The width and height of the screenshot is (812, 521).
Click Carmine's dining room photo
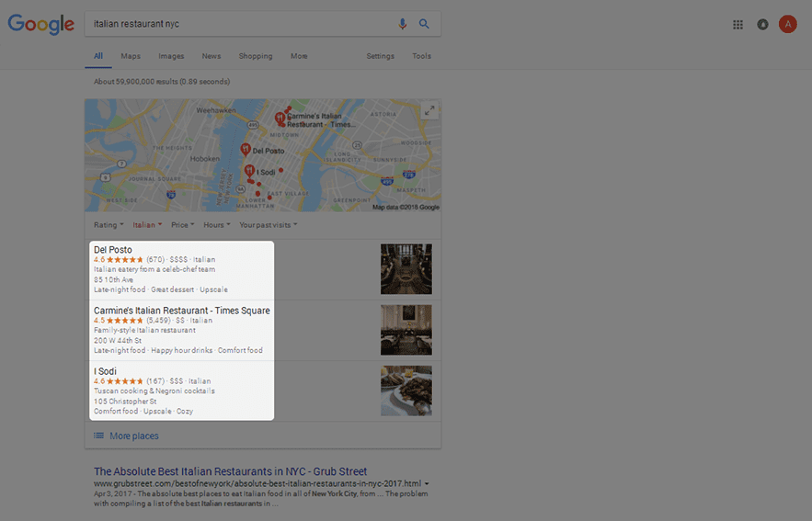pyautogui.click(x=406, y=330)
